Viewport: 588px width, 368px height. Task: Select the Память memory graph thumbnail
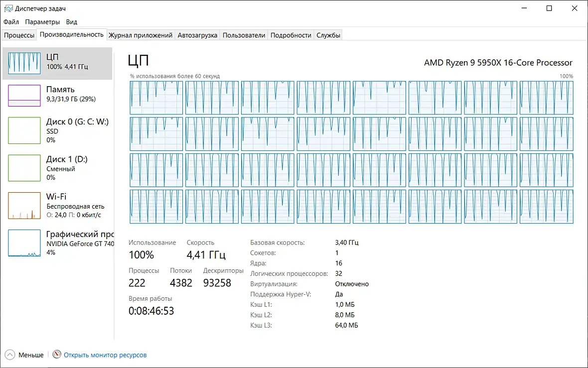coord(24,95)
